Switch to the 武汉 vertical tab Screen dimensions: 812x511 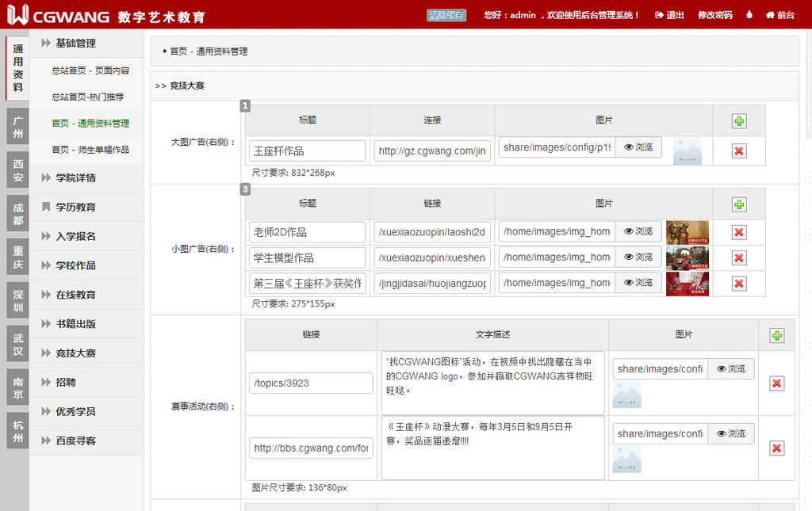coord(17,345)
